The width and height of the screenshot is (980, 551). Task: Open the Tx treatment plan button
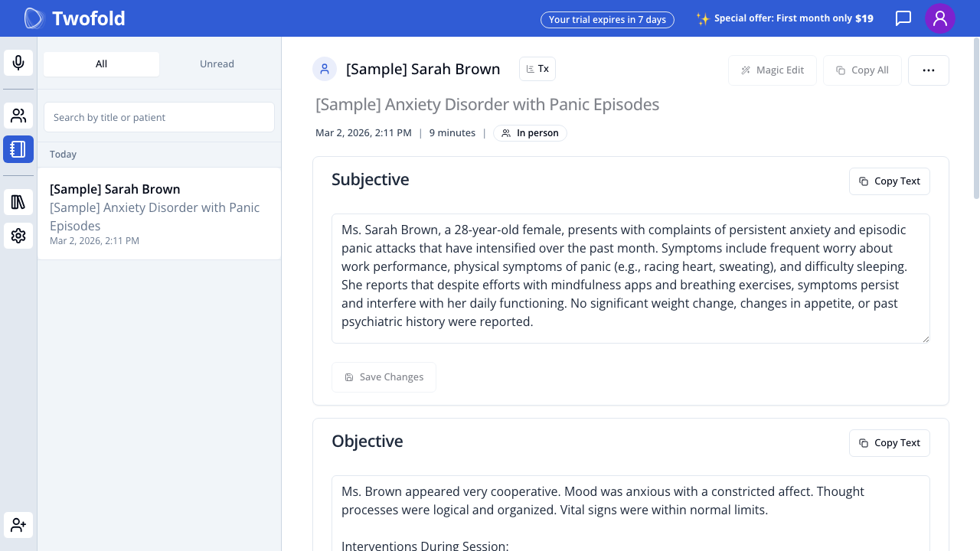tap(537, 69)
